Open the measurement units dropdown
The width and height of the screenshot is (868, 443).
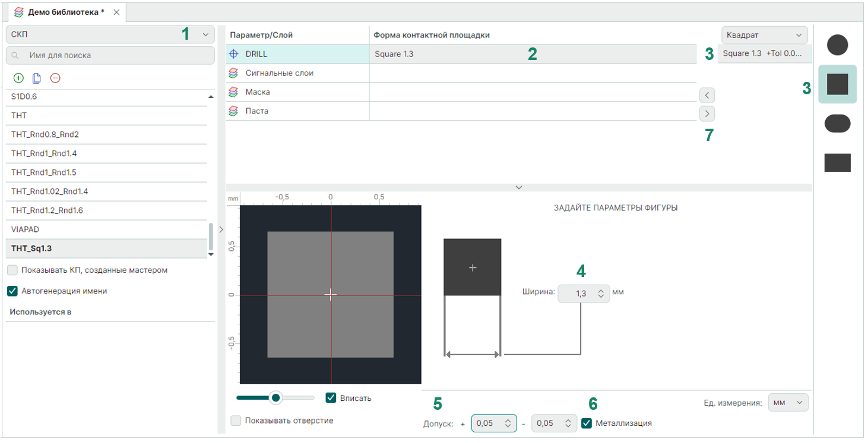(x=788, y=403)
